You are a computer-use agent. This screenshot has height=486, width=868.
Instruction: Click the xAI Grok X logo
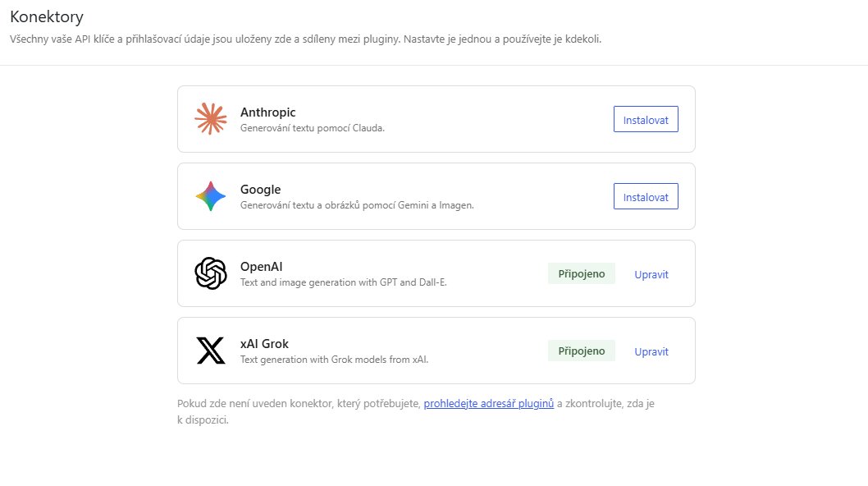pos(211,351)
